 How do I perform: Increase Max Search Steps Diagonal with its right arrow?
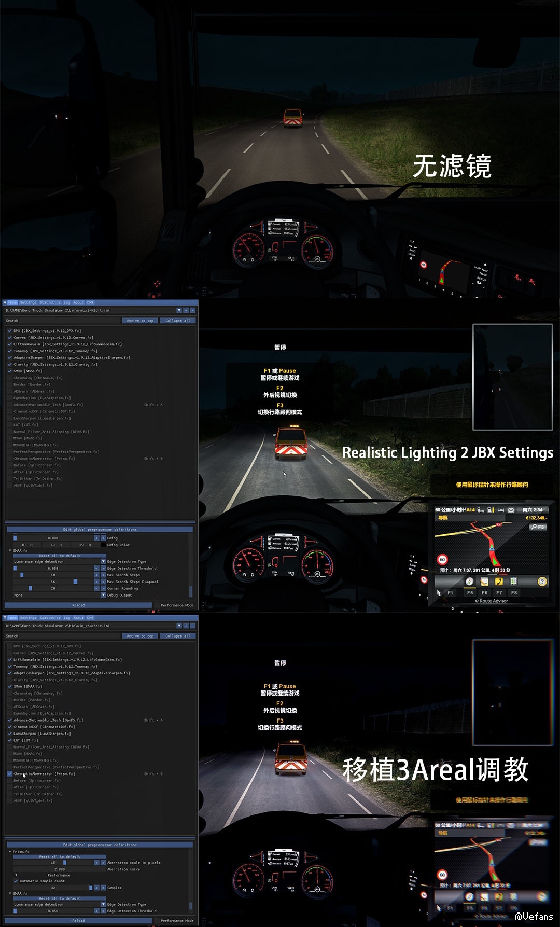point(103,582)
